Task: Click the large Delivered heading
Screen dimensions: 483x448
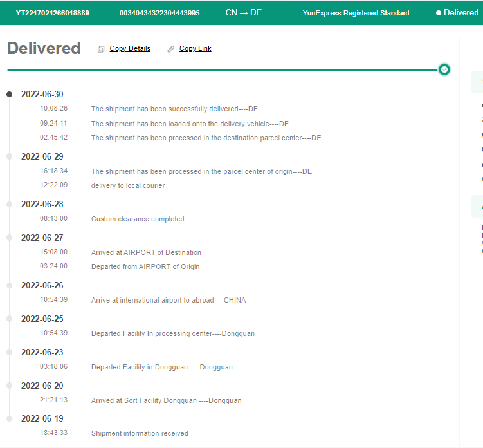Action: pyautogui.click(x=44, y=49)
